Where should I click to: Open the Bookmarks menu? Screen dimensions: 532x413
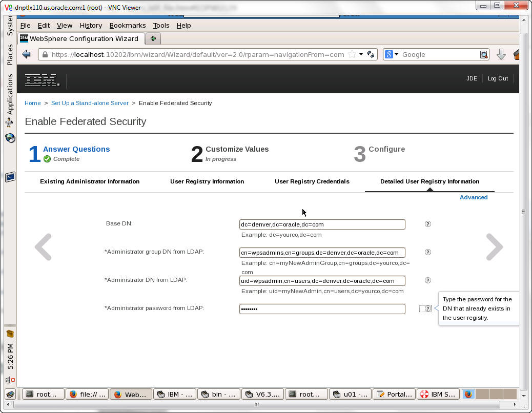click(x=128, y=26)
